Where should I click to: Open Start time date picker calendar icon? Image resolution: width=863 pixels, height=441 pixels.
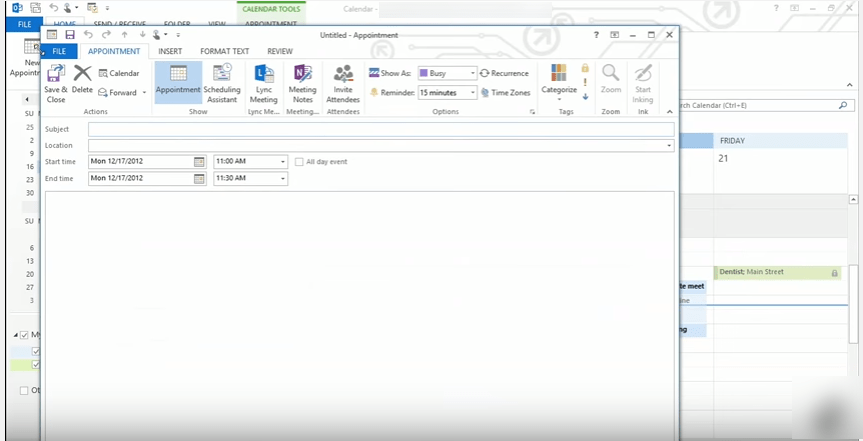(x=199, y=162)
